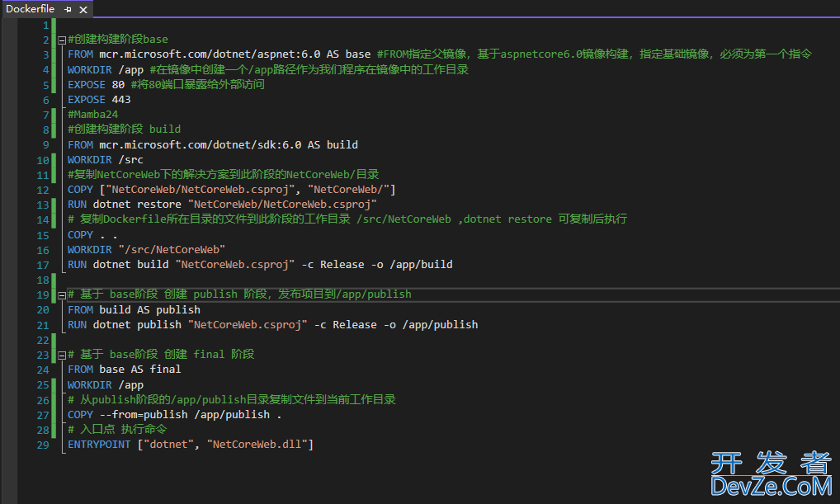
Task: Click the comment about publish目录复制文件
Action: [231, 399]
